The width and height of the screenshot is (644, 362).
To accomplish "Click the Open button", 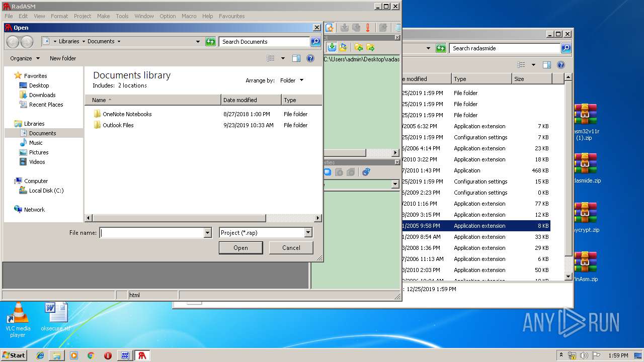I will [x=240, y=248].
